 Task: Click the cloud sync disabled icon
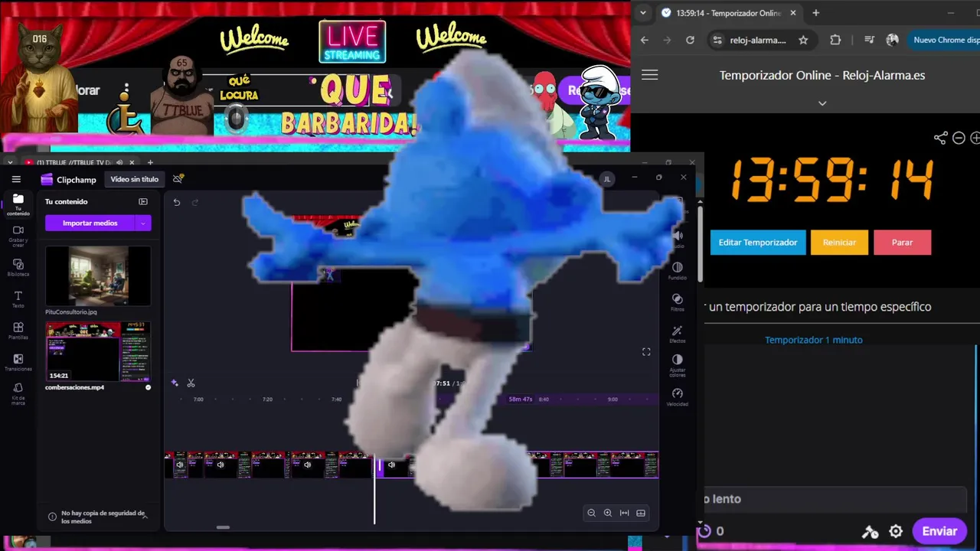[x=178, y=179]
